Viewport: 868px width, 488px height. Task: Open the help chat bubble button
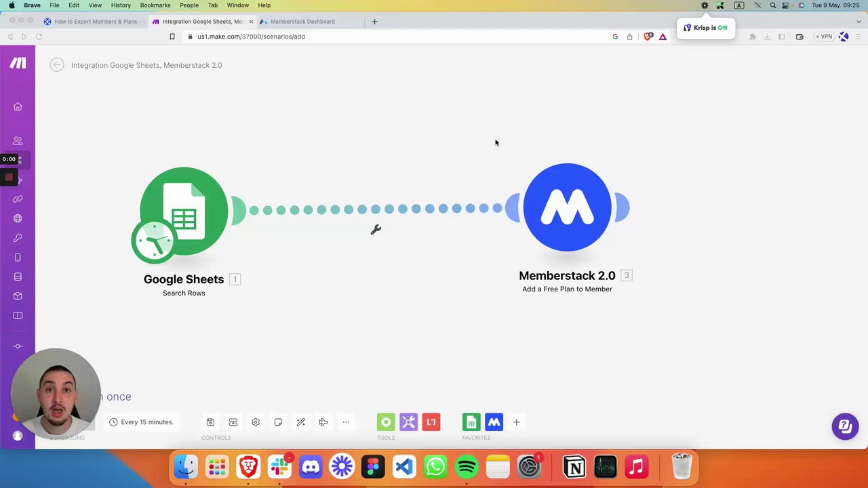point(845,426)
